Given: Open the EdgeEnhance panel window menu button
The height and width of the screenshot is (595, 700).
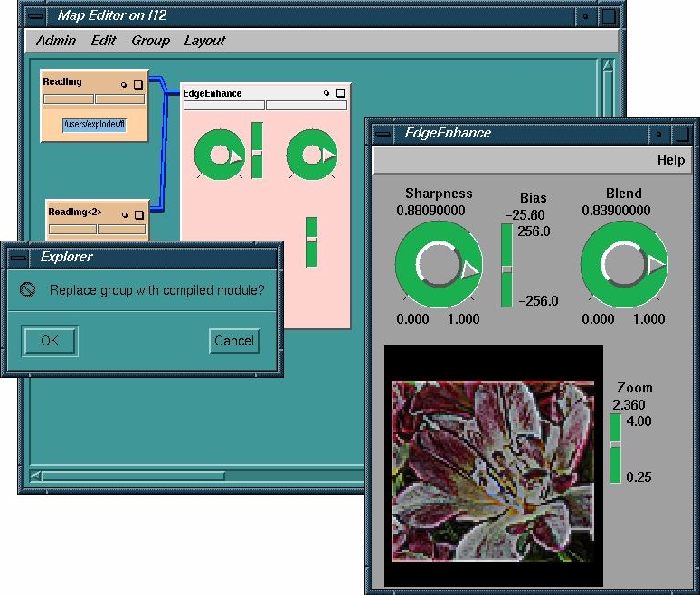Looking at the screenshot, I should coord(383,133).
